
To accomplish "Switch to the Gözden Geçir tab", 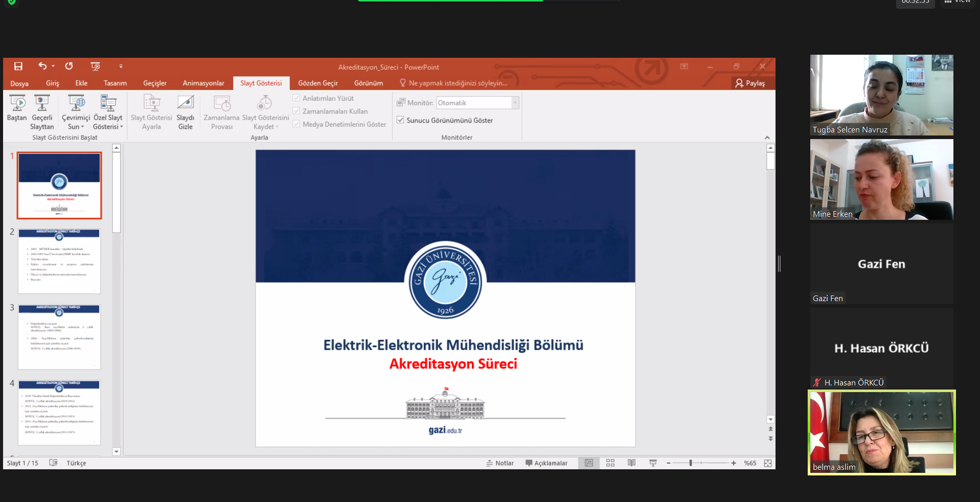I will (x=318, y=83).
